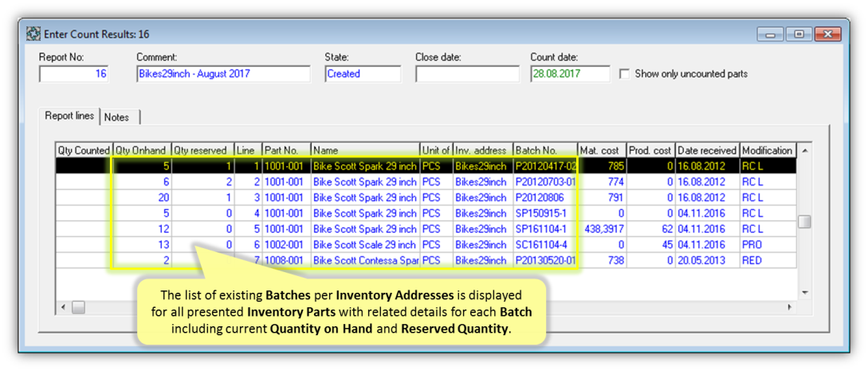The image size is (868, 371).
Task: Click empty Qty Counted cell for line 3
Action: pyautogui.click(x=84, y=197)
